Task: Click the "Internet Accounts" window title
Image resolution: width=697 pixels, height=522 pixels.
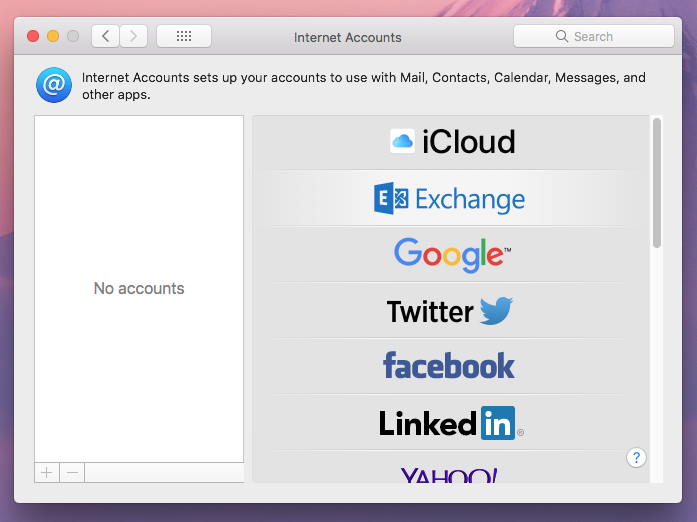Action: coord(348,37)
